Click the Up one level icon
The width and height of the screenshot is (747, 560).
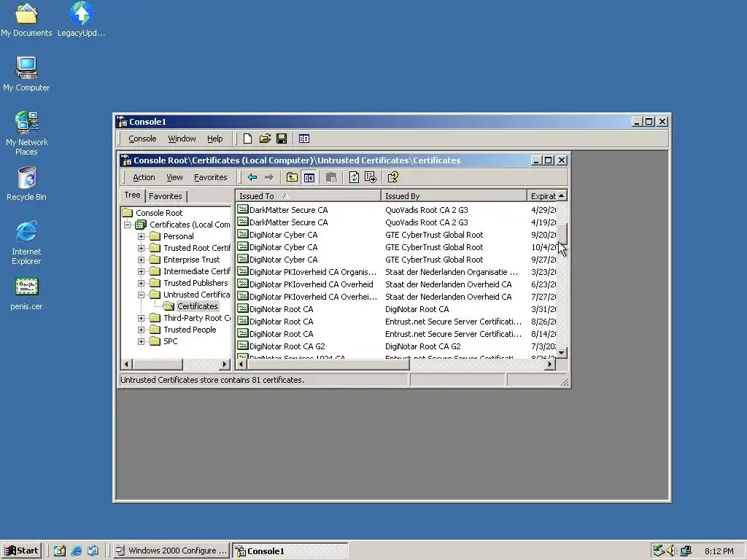click(x=292, y=177)
